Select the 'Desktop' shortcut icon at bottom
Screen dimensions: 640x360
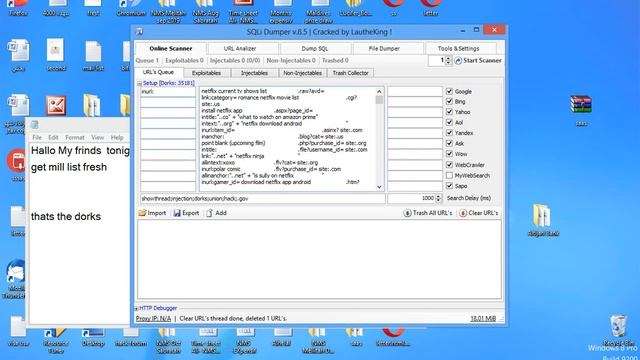coord(93,337)
